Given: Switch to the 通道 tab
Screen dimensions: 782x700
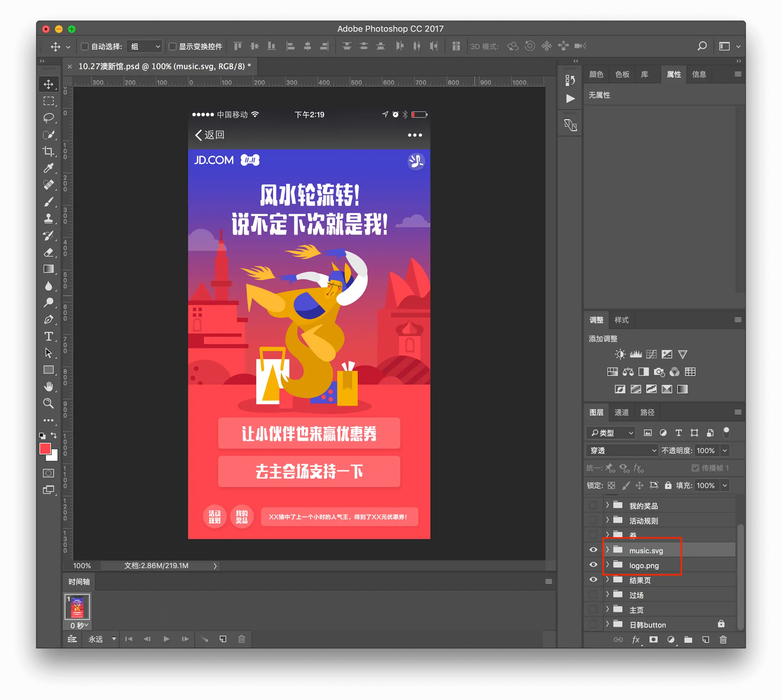Looking at the screenshot, I should point(621,412).
